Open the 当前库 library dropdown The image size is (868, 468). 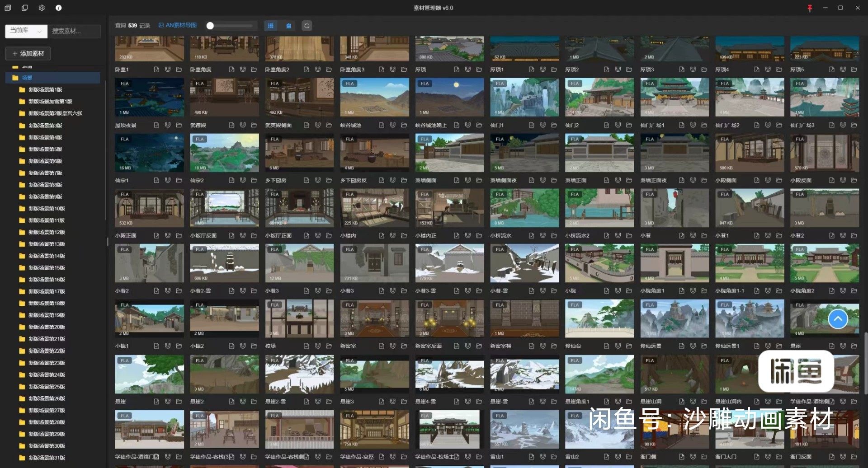(26, 31)
